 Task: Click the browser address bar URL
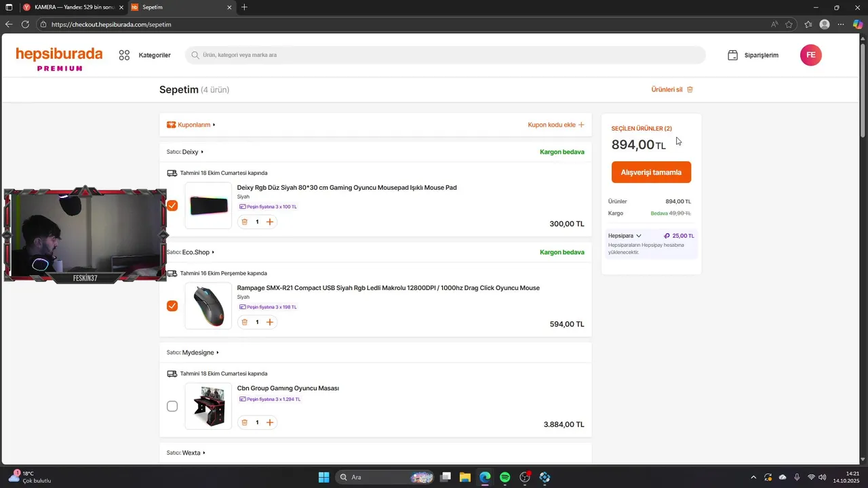[x=111, y=24]
